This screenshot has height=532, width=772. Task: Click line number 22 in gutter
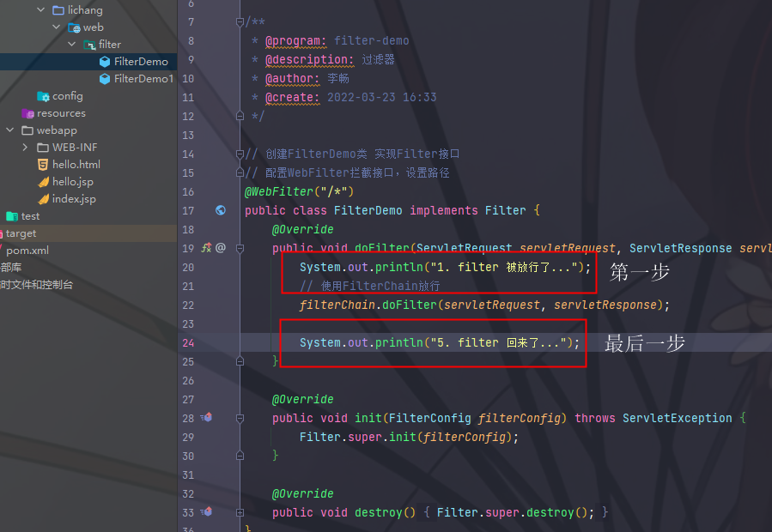(188, 305)
